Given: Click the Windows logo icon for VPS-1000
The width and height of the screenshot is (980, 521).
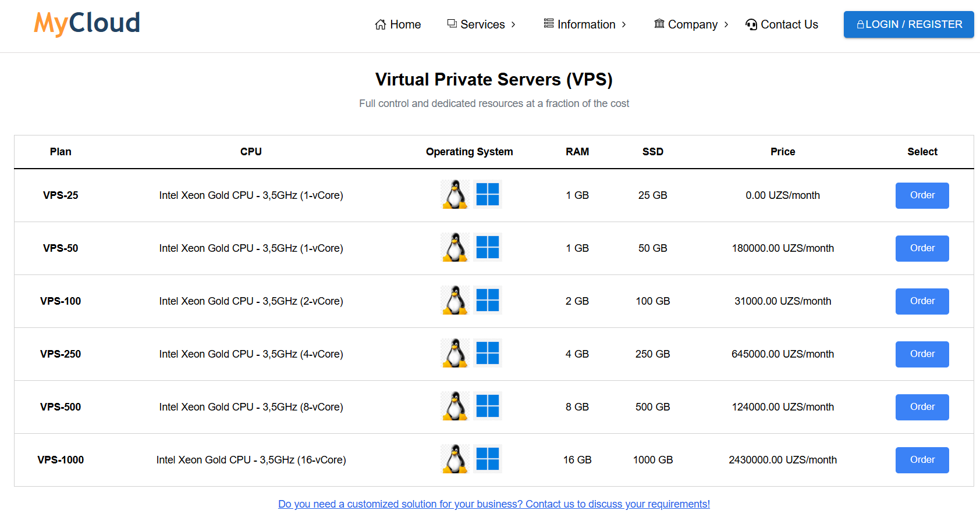Looking at the screenshot, I should pyautogui.click(x=487, y=459).
